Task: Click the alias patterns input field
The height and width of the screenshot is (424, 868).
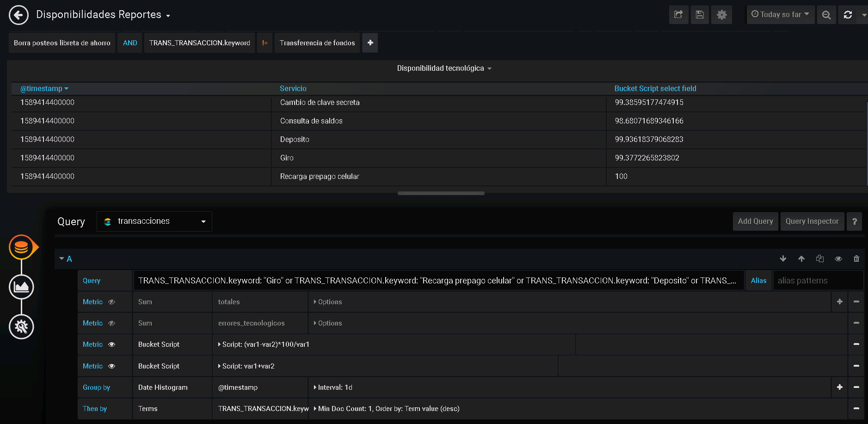Action: tap(818, 280)
